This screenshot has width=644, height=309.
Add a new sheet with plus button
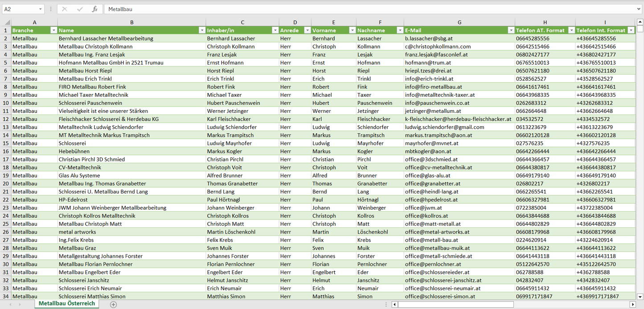click(x=113, y=304)
